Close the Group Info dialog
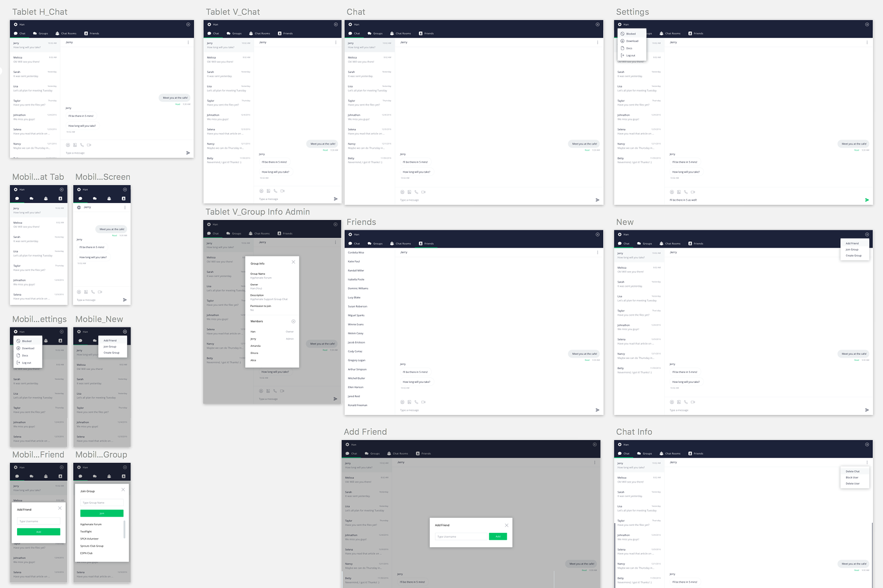883x588 pixels. pyautogui.click(x=293, y=262)
